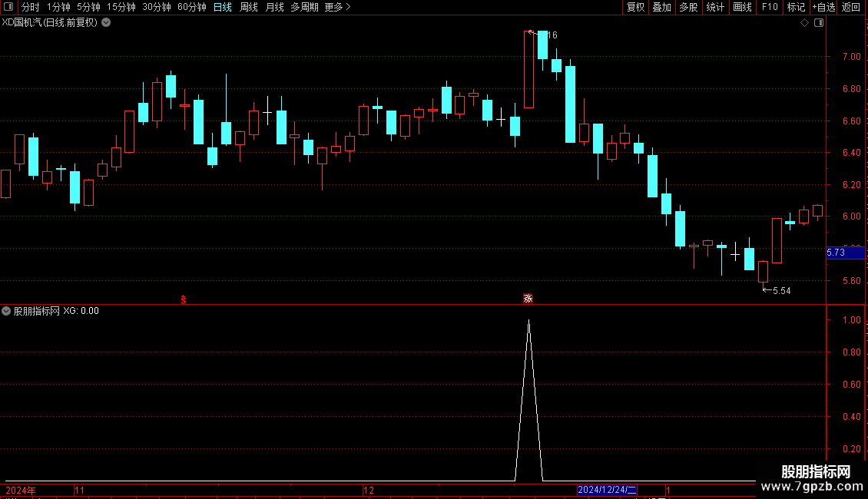868x499 pixels.
Task: Switch to 30分钟 period
Action: pos(156,7)
